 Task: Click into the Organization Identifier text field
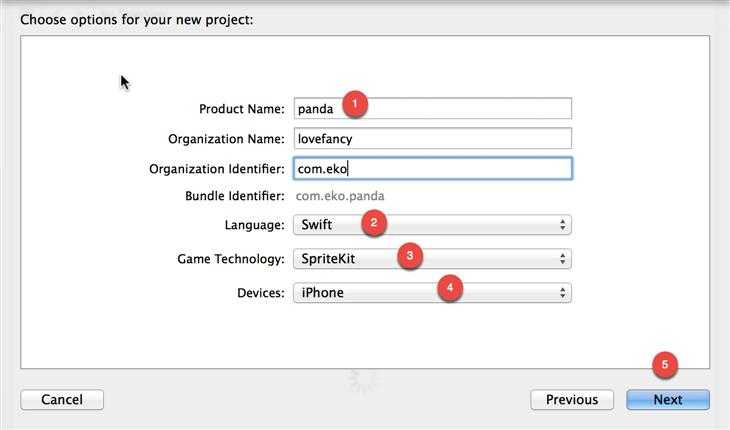click(432, 168)
